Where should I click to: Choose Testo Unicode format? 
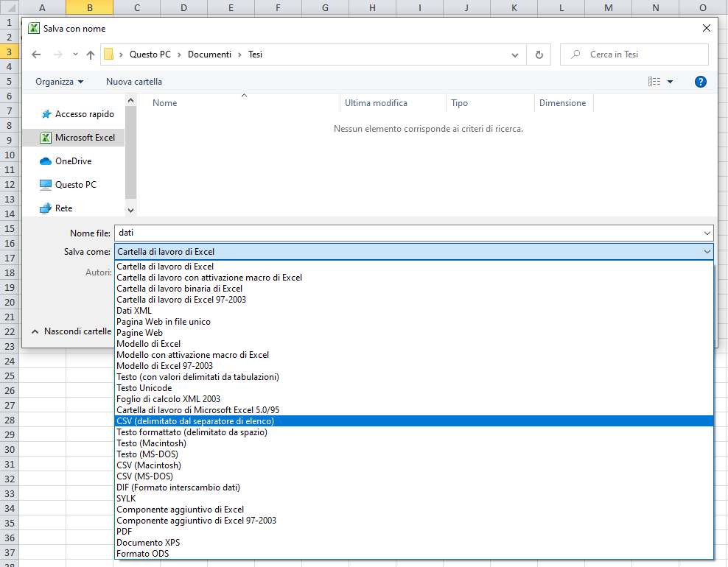coord(413,388)
